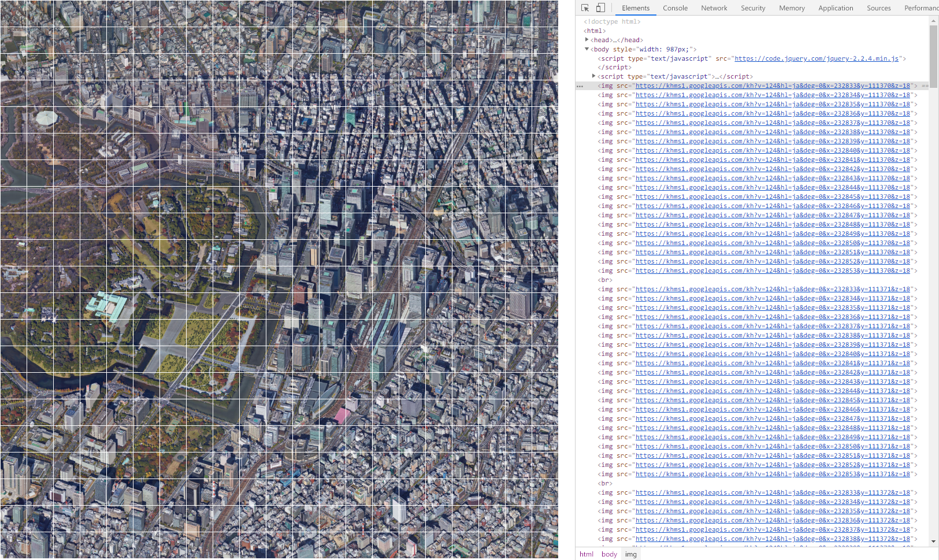Click the scrollbar down arrow in Elements panel
939x560 pixels.
tap(934, 542)
